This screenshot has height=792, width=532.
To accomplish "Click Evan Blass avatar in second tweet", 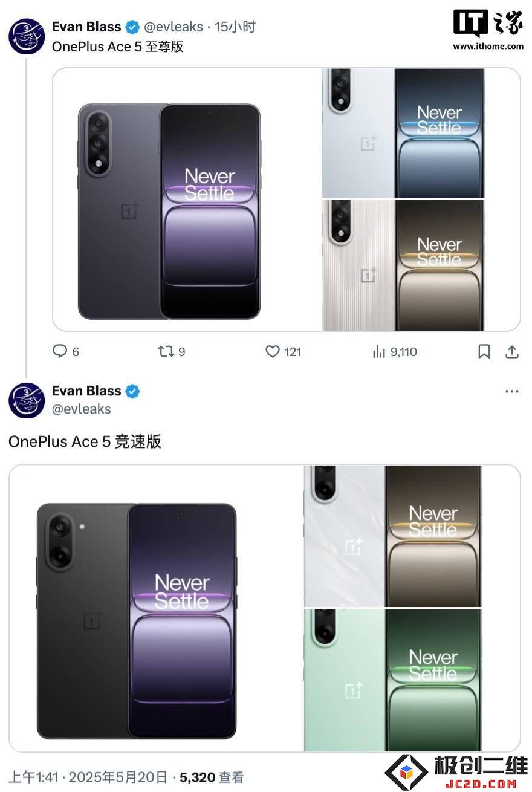I will click(27, 400).
